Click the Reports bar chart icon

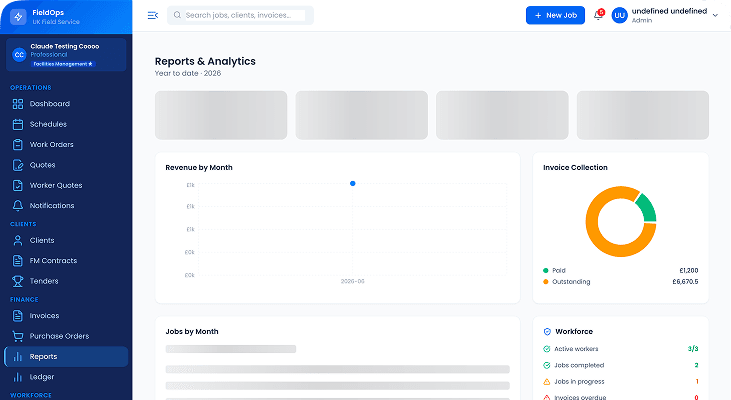[x=18, y=357]
